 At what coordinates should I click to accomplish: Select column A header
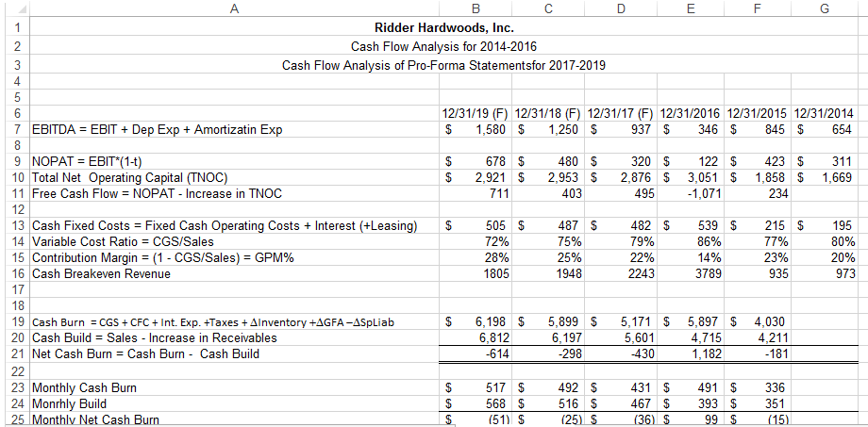click(x=234, y=8)
